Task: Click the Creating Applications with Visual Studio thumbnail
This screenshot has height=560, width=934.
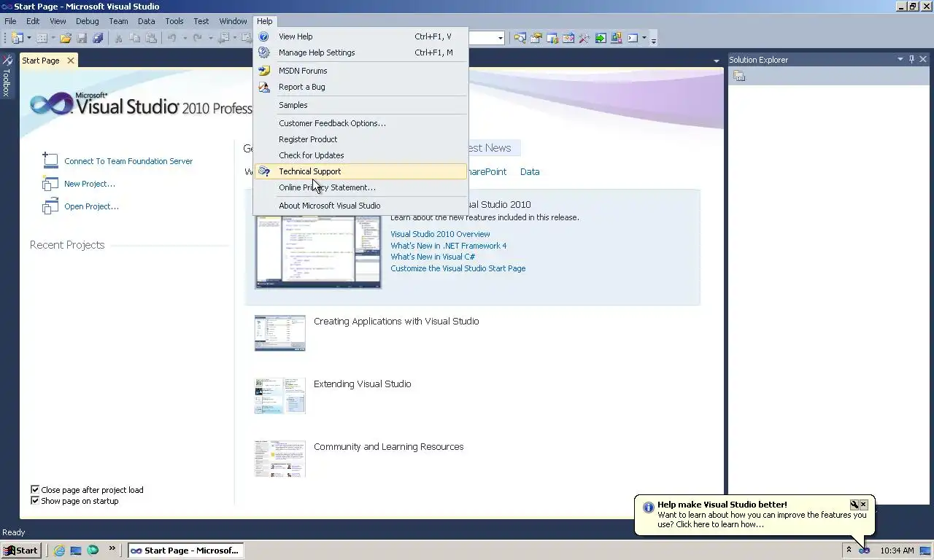Action: pos(280,333)
